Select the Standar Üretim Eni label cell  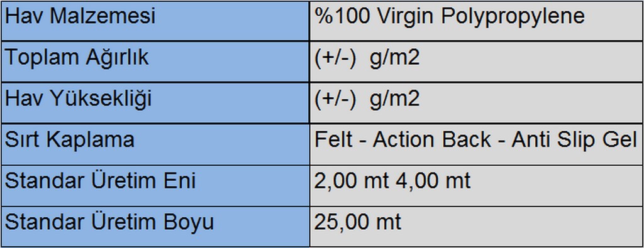pyautogui.click(x=155, y=185)
